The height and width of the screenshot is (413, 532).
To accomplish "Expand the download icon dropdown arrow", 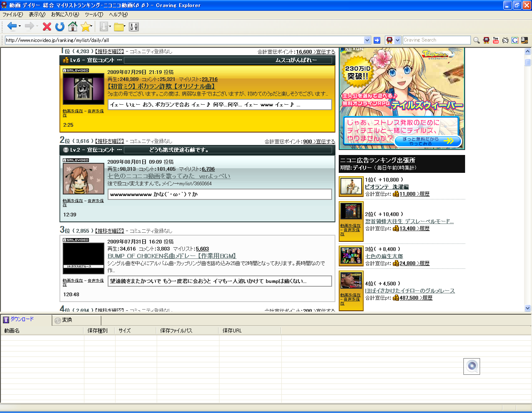I will [110, 27].
